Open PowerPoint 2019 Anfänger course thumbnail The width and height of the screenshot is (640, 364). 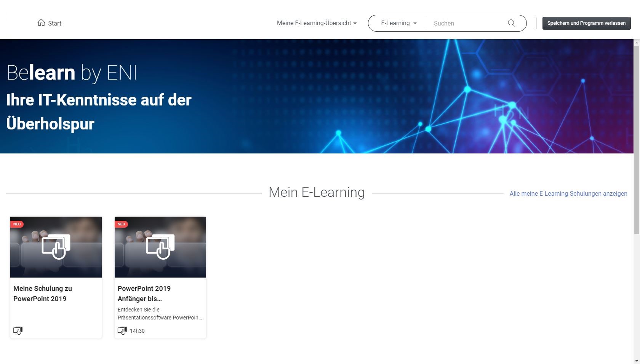point(160,247)
